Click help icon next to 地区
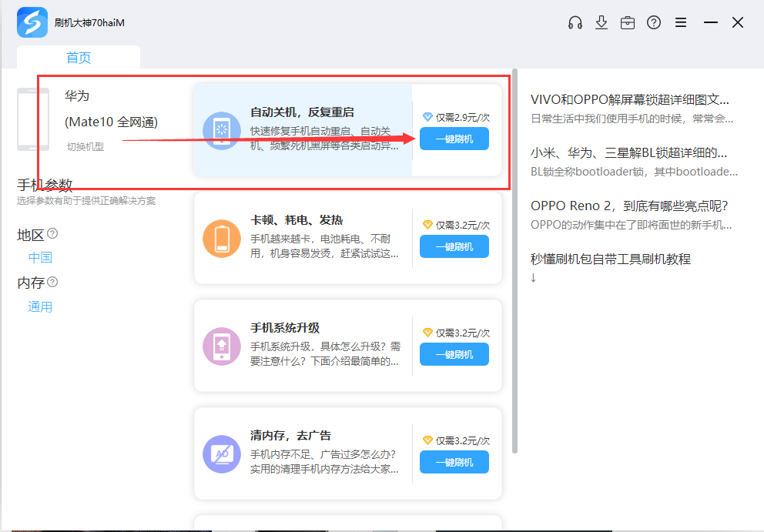 pos(52,233)
